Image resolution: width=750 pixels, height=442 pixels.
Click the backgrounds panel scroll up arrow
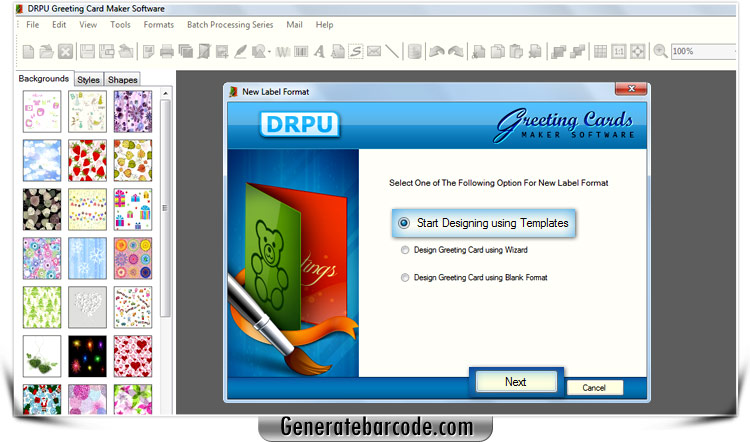(165, 93)
